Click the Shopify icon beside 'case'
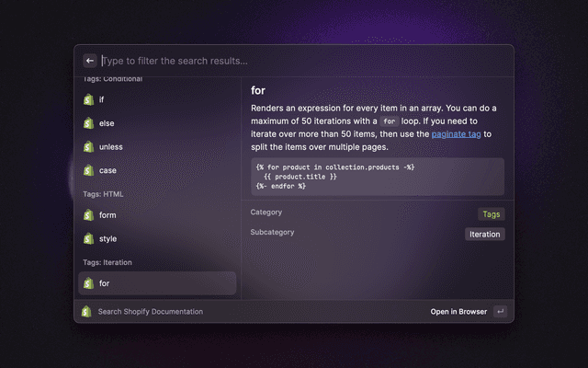 click(89, 170)
